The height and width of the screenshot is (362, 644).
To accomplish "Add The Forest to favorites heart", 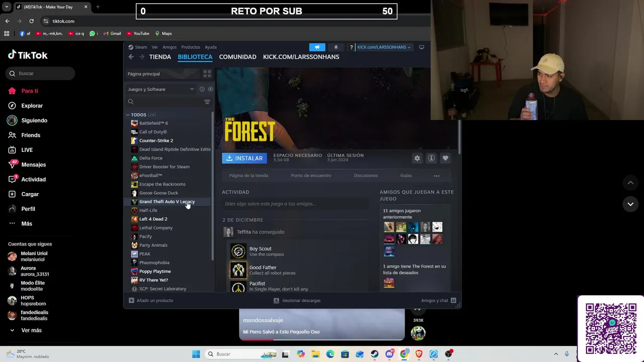I will [x=445, y=158].
